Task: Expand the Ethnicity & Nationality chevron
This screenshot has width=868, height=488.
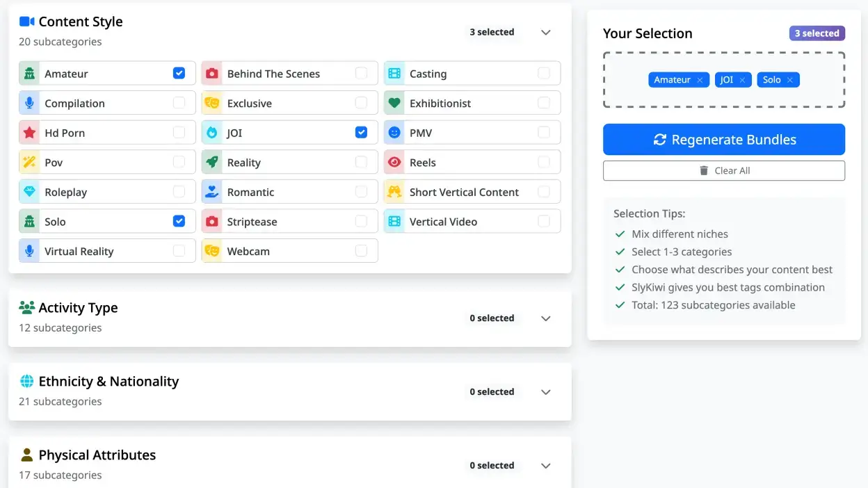Action: tap(546, 392)
